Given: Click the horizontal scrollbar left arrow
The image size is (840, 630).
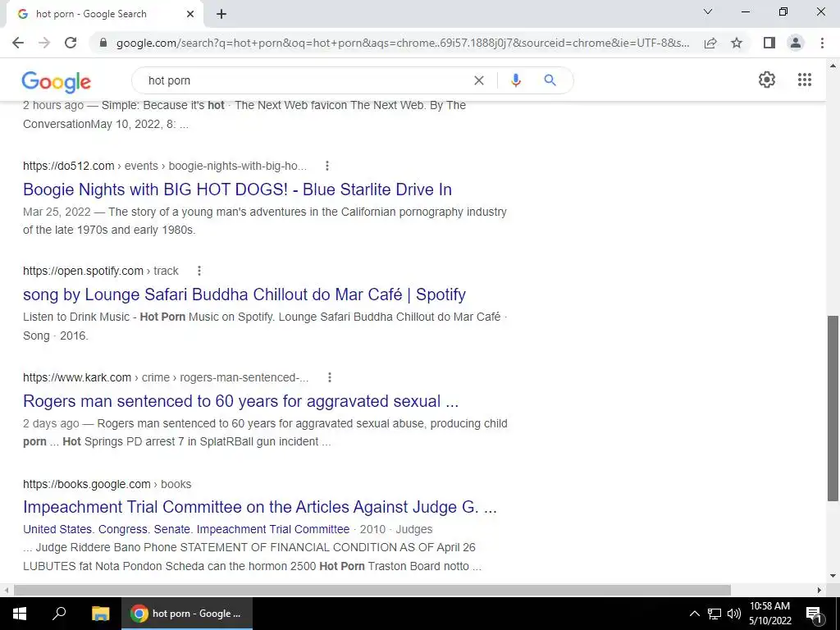Looking at the screenshot, I should pyautogui.click(x=6, y=590).
